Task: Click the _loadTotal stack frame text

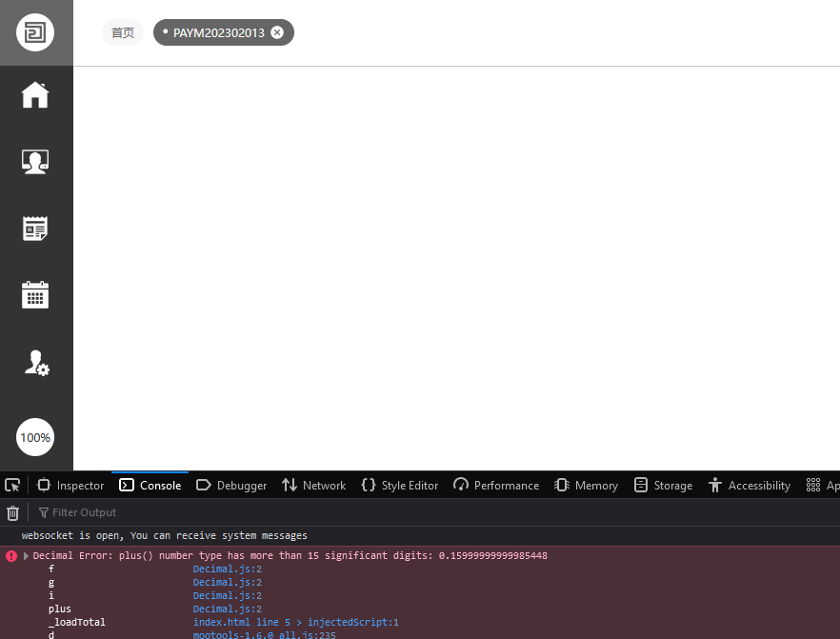Action: (76, 623)
